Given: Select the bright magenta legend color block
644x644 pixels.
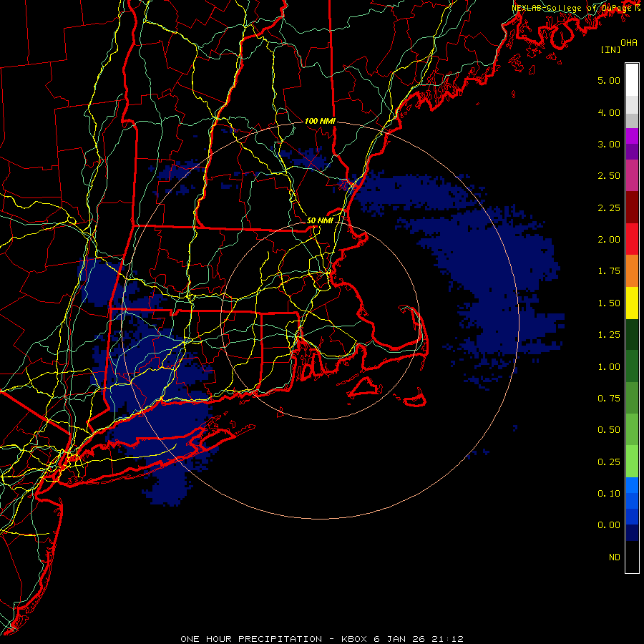Looking at the screenshot, I should pyautogui.click(x=632, y=136).
